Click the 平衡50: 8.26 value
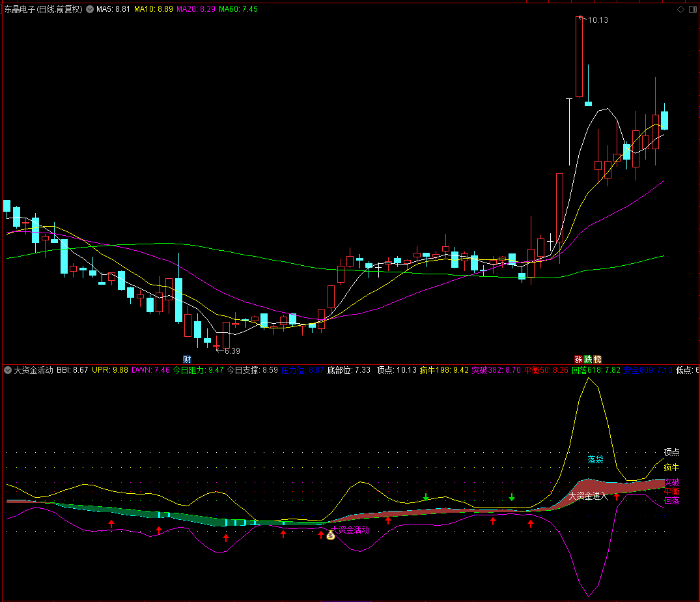Image resolution: width=700 pixels, height=602 pixels. (x=546, y=370)
